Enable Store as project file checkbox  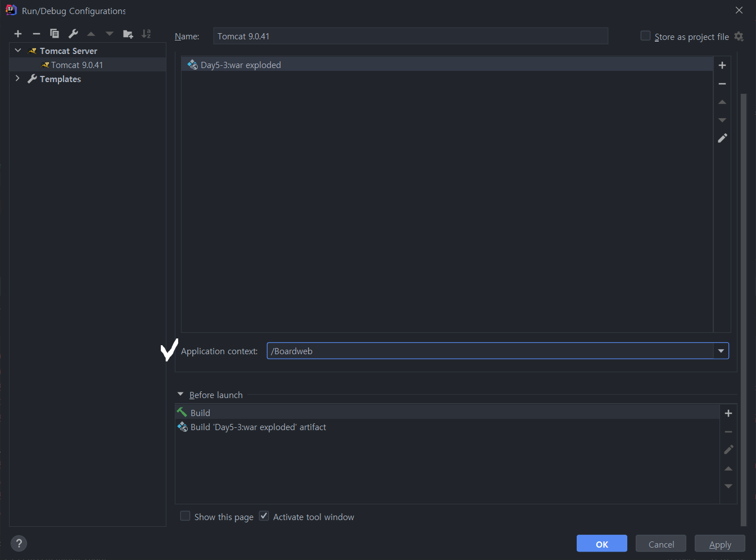(645, 36)
